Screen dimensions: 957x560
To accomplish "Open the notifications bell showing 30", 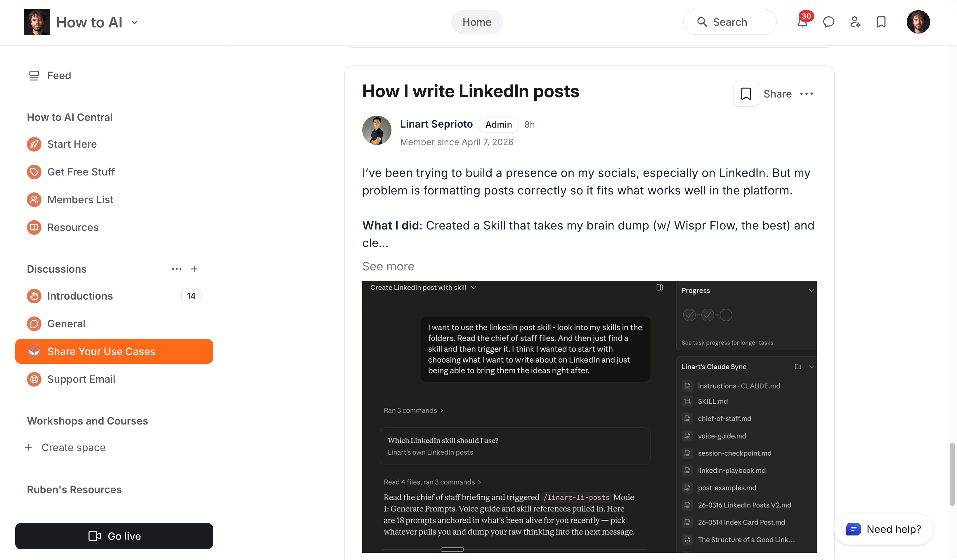I will click(x=802, y=22).
